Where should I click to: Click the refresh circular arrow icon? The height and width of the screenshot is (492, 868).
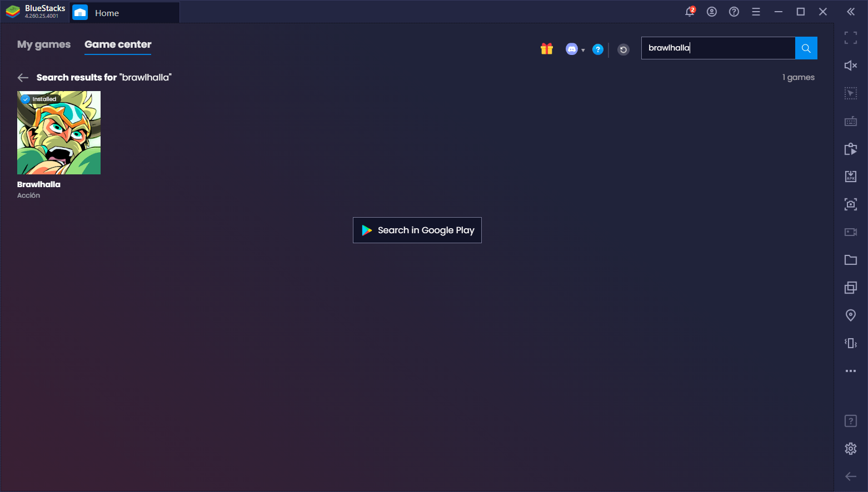623,49
